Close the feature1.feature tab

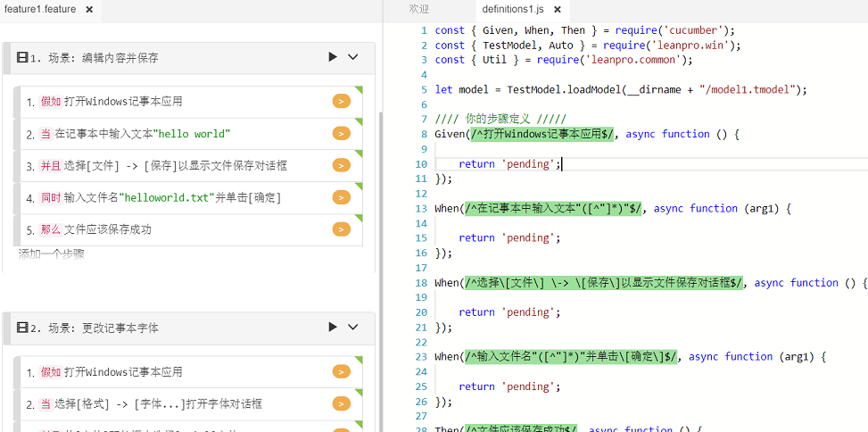click(89, 9)
